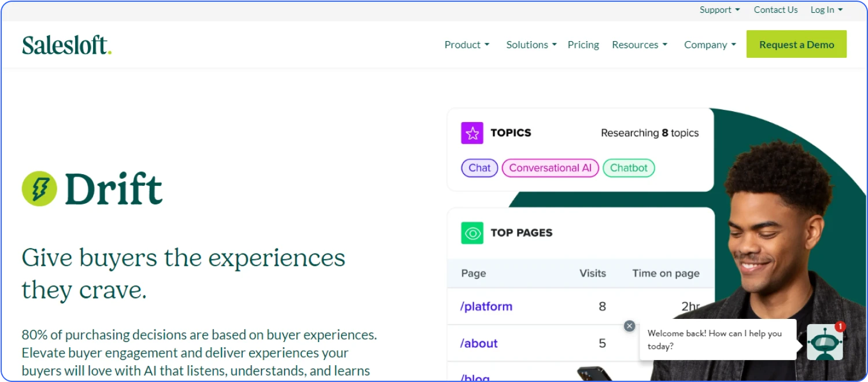Open the Product menu dropdown
The height and width of the screenshot is (382, 868).
(467, 45)
